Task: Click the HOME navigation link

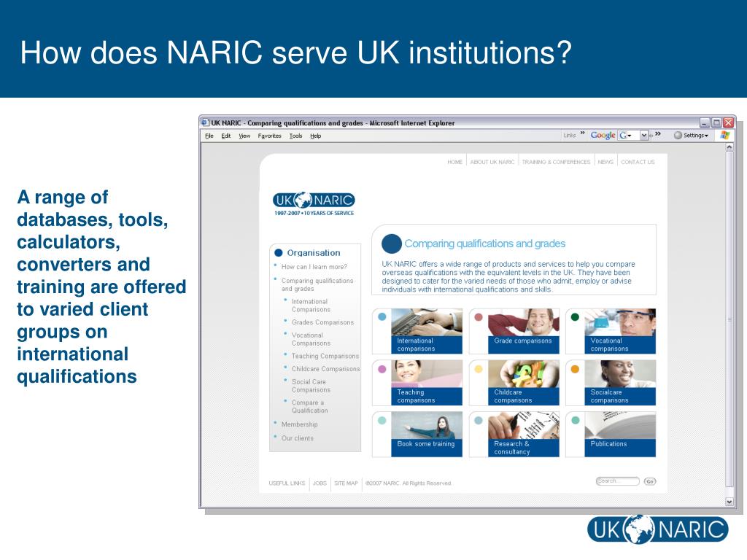Action: (455, 162)
